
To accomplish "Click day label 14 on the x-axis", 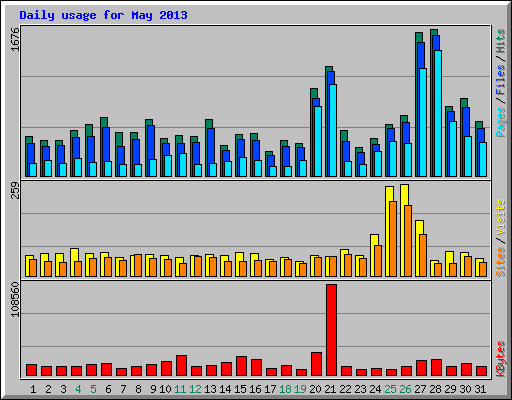I will click(x=225, y=389).
